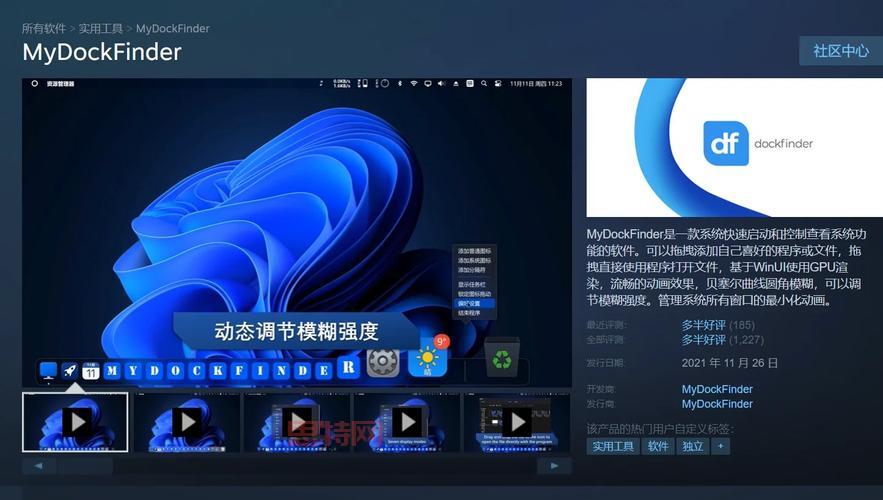The image size is (883, 500).
Task: Click the eject icon in preview menu bar
Action: (456, 83)
